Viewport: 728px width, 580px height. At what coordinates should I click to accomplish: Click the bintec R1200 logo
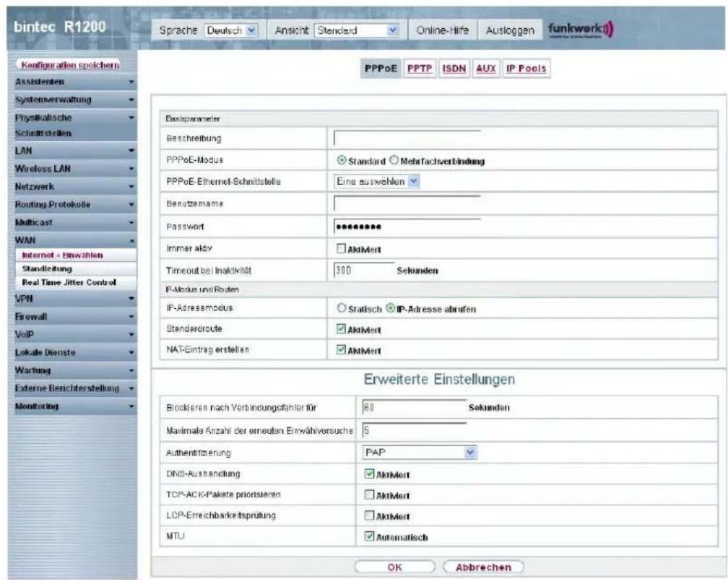pyautogui.click(x=60, y=27)
